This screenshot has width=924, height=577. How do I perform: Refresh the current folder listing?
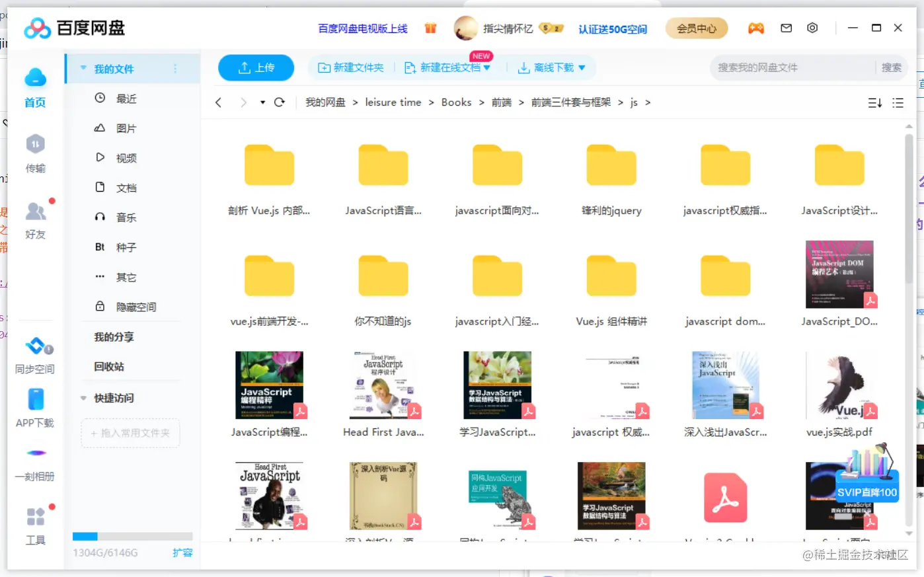click(280, 102)
